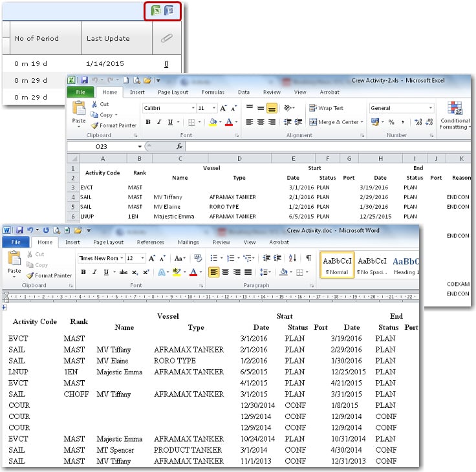Click the font color swatch in Word

point(192,272)
